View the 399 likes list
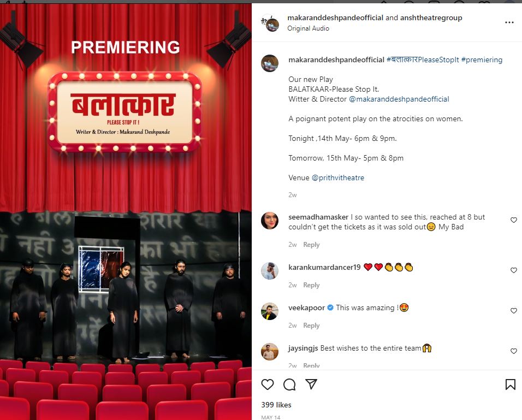This screenshot has width=522, height=420. [276, 405]
